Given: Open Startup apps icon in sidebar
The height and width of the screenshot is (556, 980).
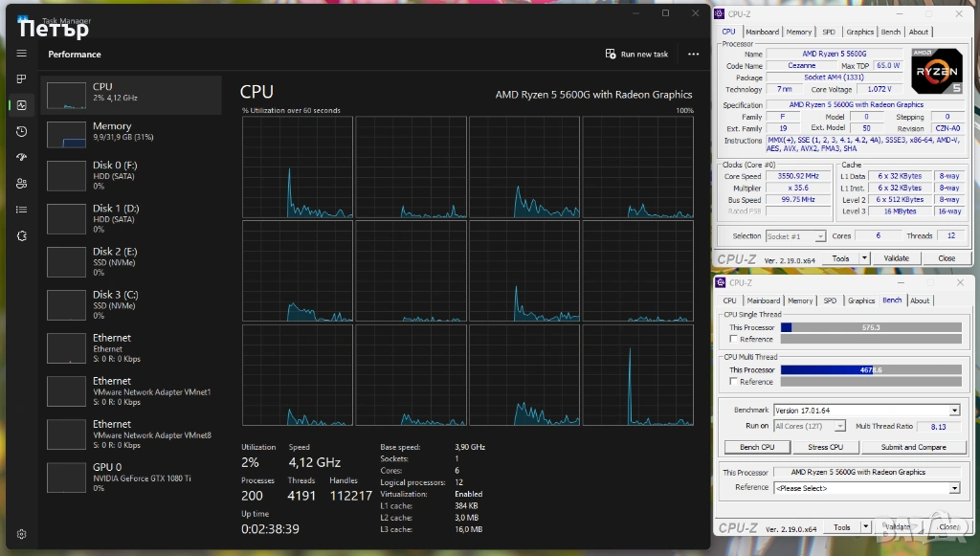Looking at the screenshot, I should pos(22,157).
